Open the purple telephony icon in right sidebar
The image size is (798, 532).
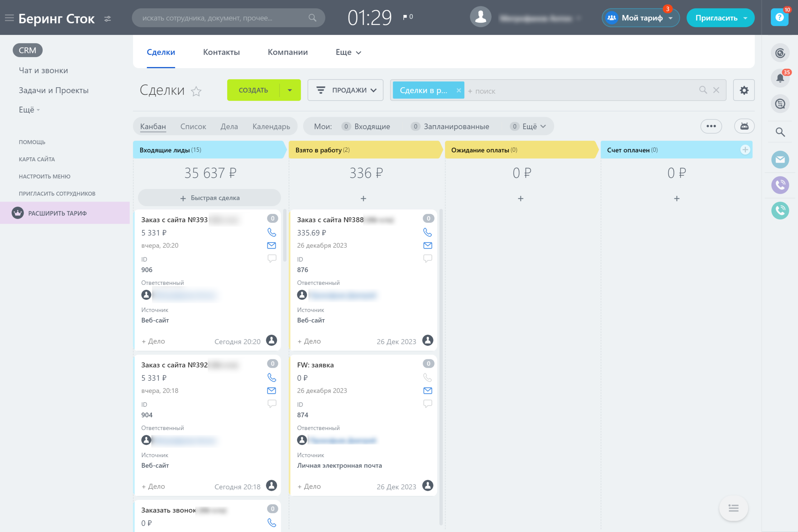coord(780,185)
